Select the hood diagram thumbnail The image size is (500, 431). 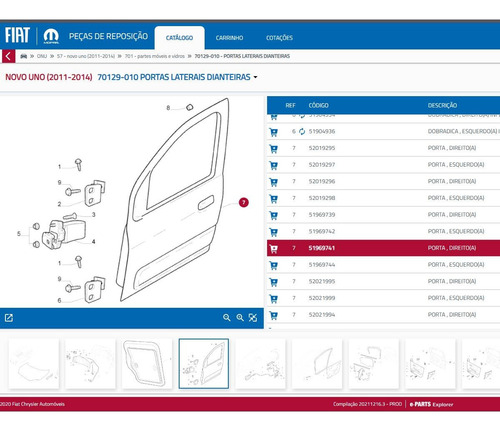(34, 364)
